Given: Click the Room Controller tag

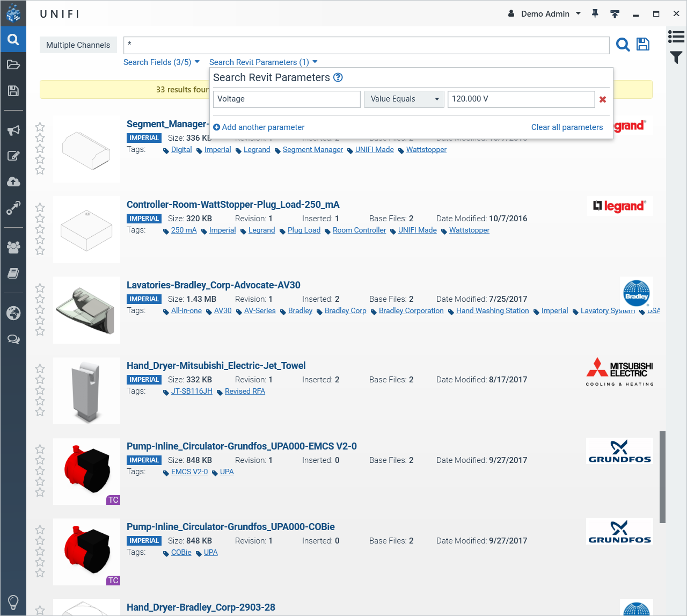Looking at the screenshot, I should [x=360, y=230].
